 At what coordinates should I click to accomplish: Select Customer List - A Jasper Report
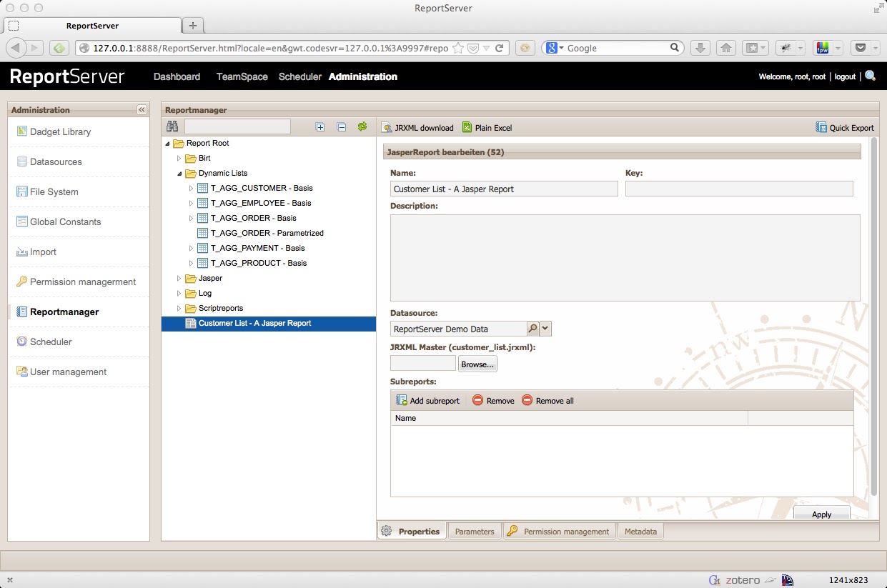click(x=269, y=324)
